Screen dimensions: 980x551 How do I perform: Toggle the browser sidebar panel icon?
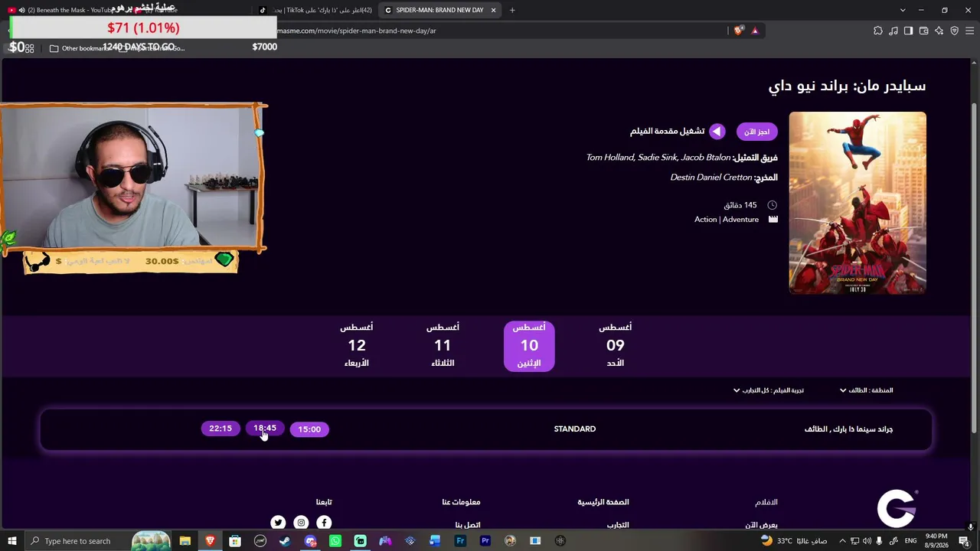click(x=908, y=31)
